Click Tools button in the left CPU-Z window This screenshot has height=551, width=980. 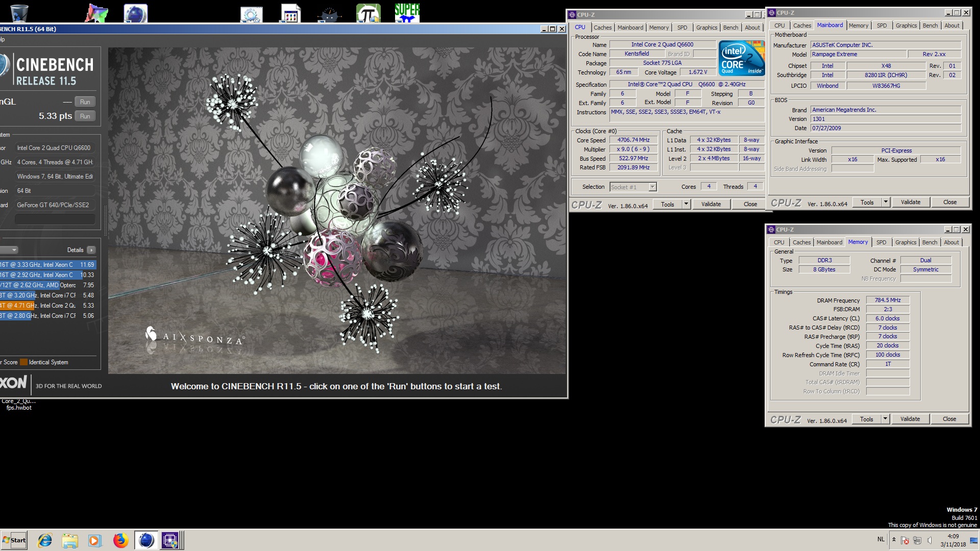667,205
